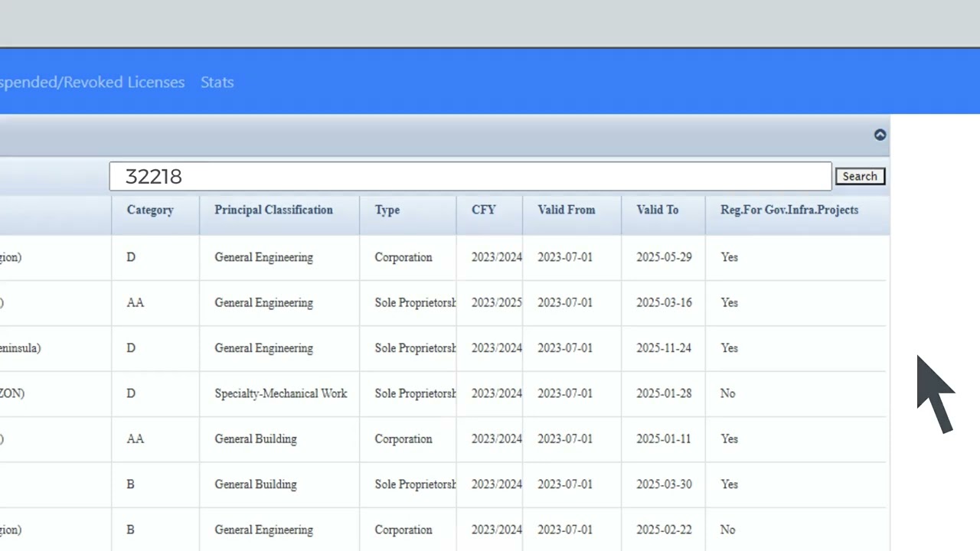Click No in the 2025-02-22 row
Image resolution: width=980 pixels, height=551 pixels.
(728, 530)
